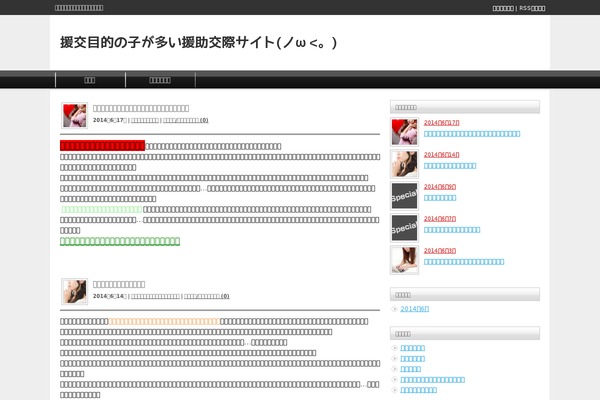Open the blue title link under the sidebar 2014-6-7 date
600x400 pixels.
(452, 230)
